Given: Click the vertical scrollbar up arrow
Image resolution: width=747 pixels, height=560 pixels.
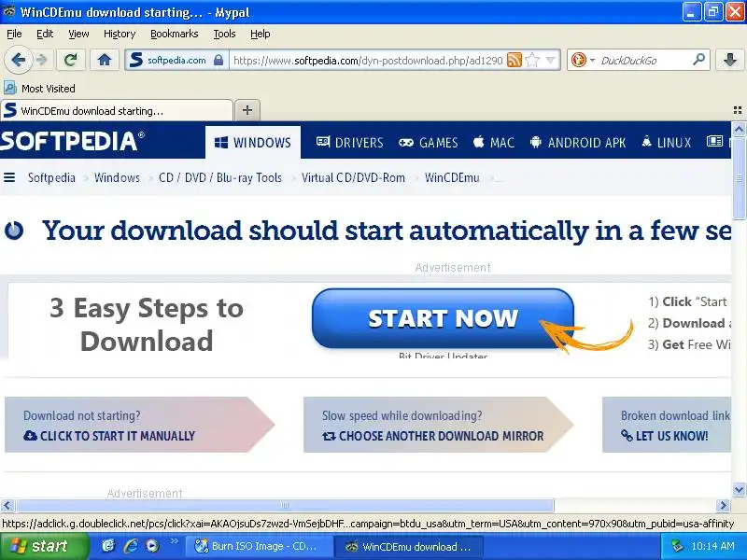Looking at the screenshot, I should pyautogui.click(x=739, y=129).
